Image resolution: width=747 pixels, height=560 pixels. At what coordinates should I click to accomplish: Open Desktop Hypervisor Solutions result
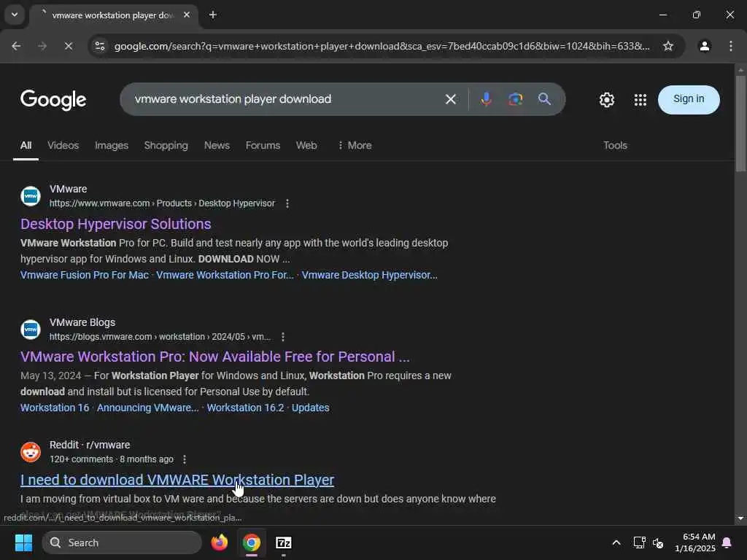[x=116, y=224]
